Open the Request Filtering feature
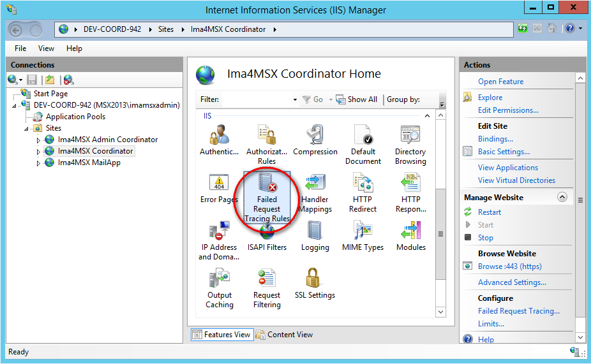 [x=267, y=288]
